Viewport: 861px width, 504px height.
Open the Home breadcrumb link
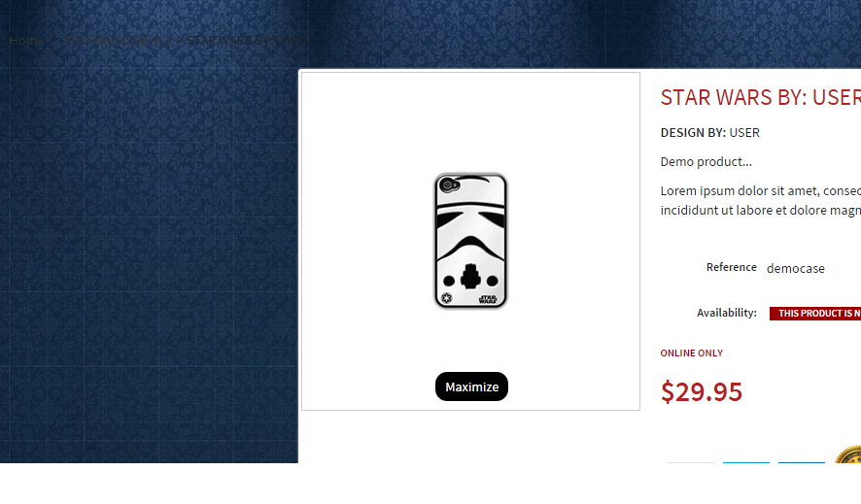point(26,41)
